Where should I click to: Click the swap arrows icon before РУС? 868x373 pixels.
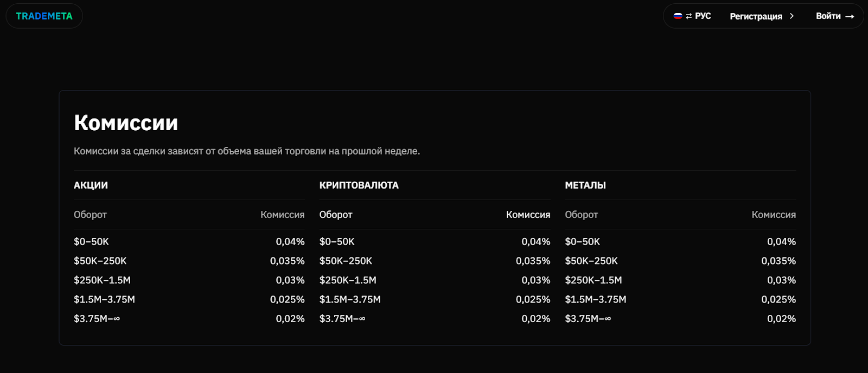[x=689, y=16]
